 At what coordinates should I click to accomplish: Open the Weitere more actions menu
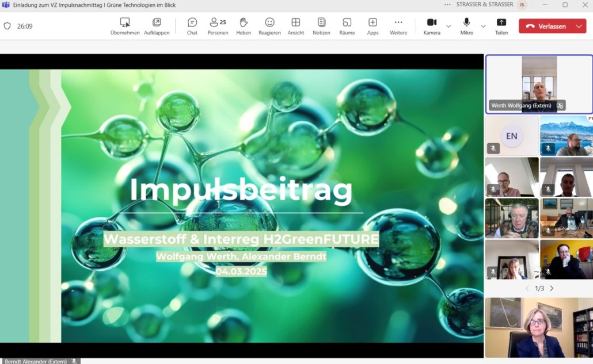398,26
